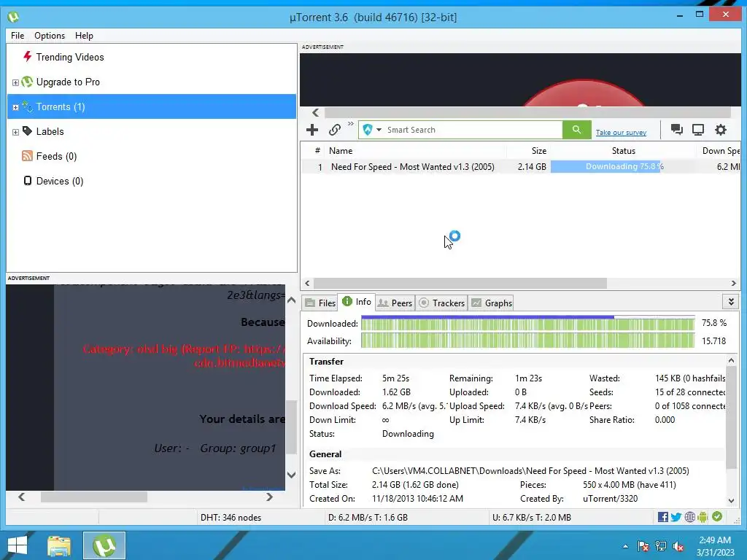The height and width of the screenshot is (560, 747).
Task: Sort torrents by Name column header
Action: point(341,150)
